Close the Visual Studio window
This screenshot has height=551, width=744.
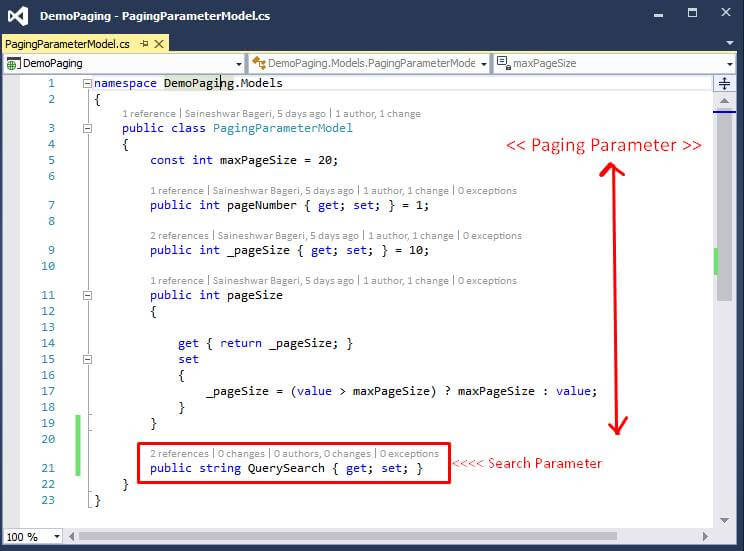pyautogui.click(x=726, y=12)
